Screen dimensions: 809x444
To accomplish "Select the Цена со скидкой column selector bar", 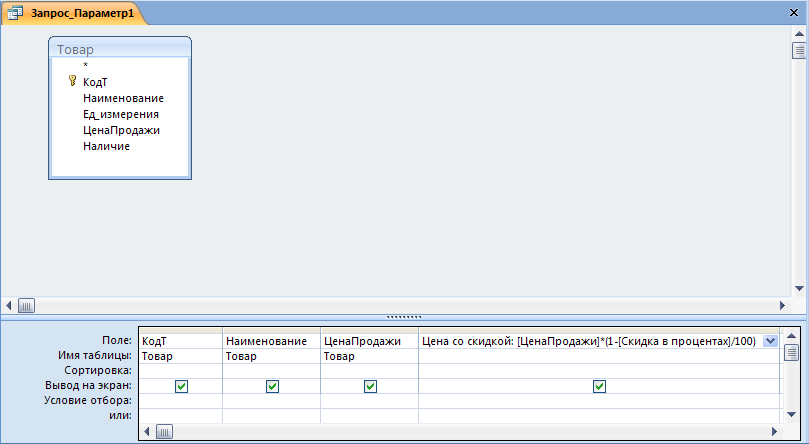I will [x=600, y=330].
